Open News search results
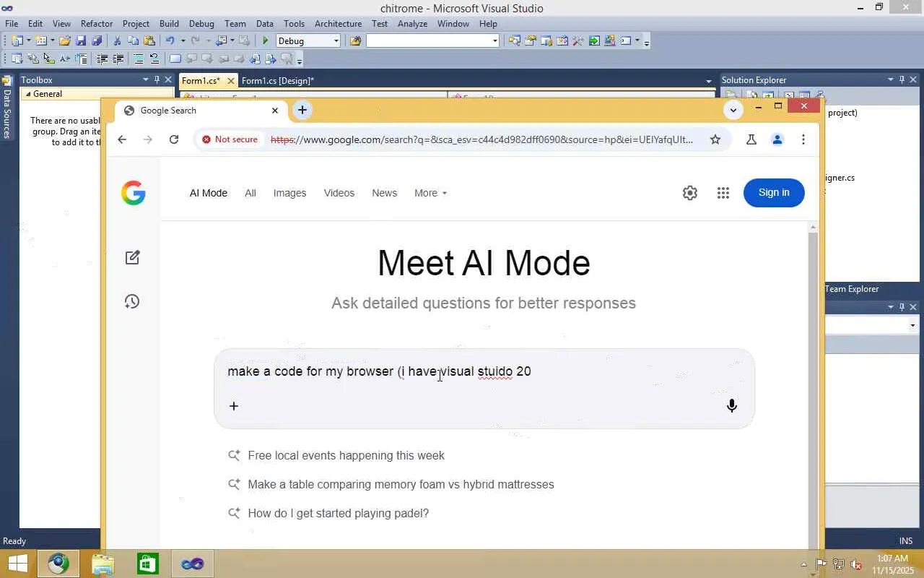This screenshot has height=578, width=924. point(385,193)
